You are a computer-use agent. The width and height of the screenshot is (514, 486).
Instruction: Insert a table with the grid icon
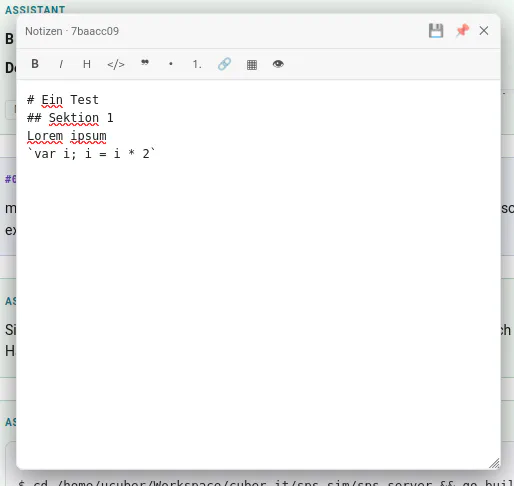252,64
